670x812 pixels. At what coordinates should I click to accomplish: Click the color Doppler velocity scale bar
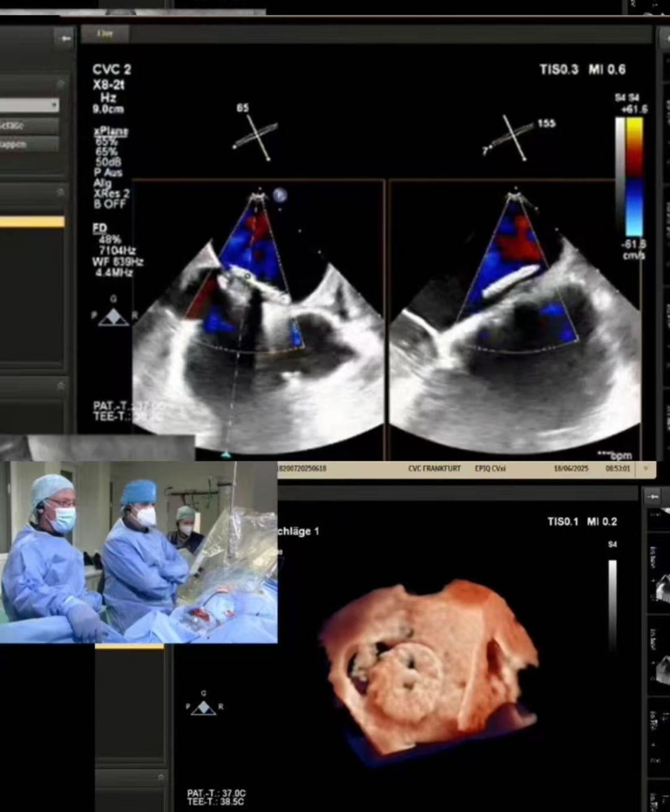coord(634,176)
